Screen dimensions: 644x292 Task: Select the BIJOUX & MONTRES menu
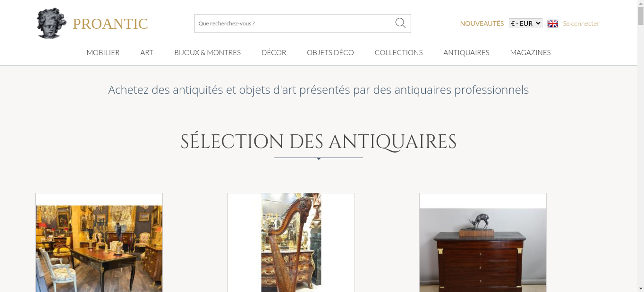207,52
